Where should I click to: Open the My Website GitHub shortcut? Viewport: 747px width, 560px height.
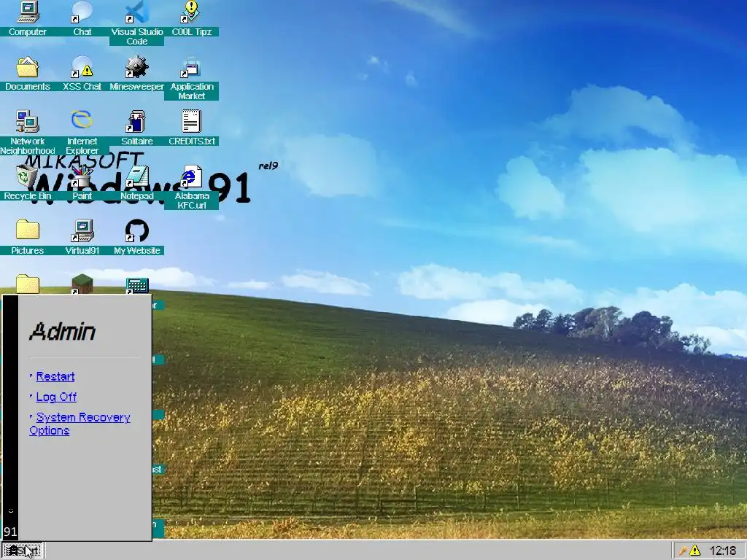(x=136, y=238)
